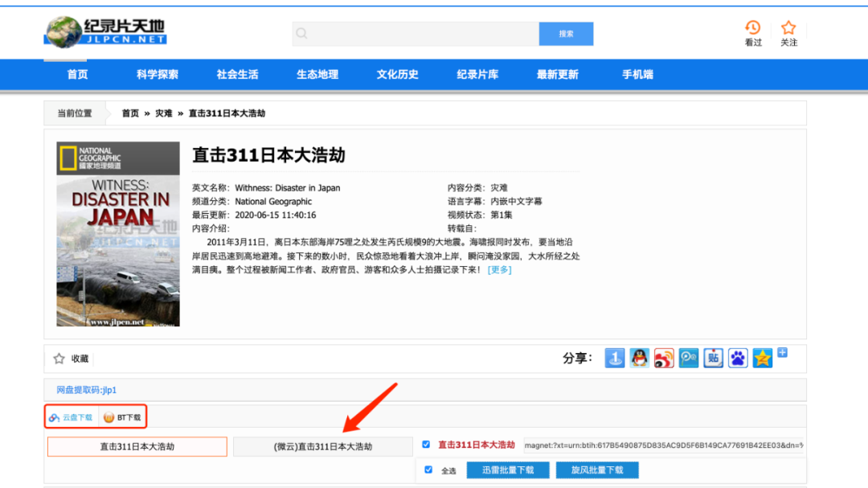Image resolution: width=868 pixels, height=488 pixels.
Task: Expand description with 更多 link
Action: pos(499,269)
